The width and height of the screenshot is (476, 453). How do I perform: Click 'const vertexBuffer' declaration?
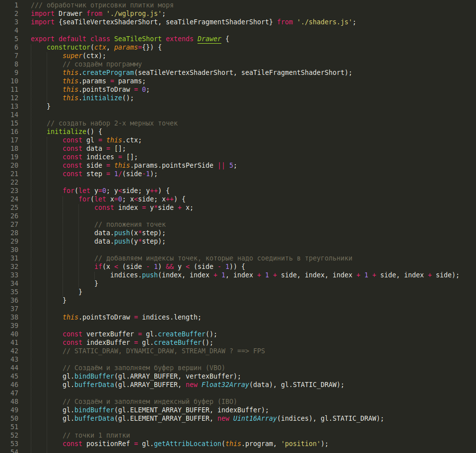[x=98, y=334]
